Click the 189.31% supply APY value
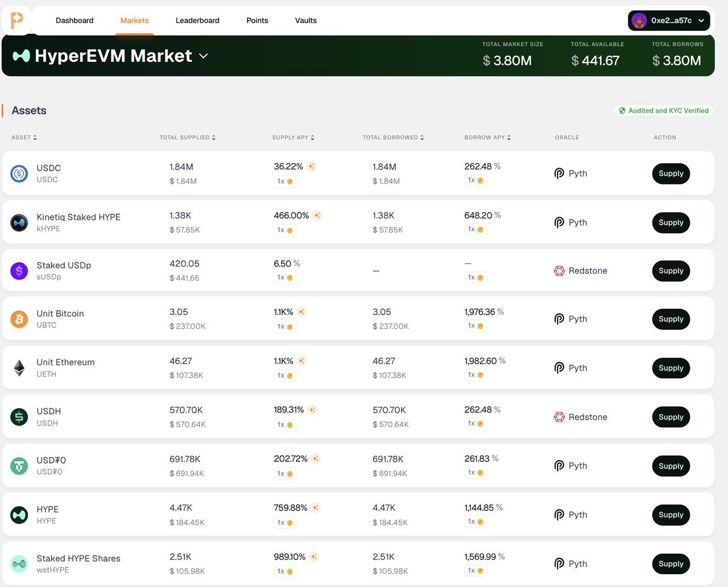The width and height of the screenshot is (728, 587). tap(289, 410)
